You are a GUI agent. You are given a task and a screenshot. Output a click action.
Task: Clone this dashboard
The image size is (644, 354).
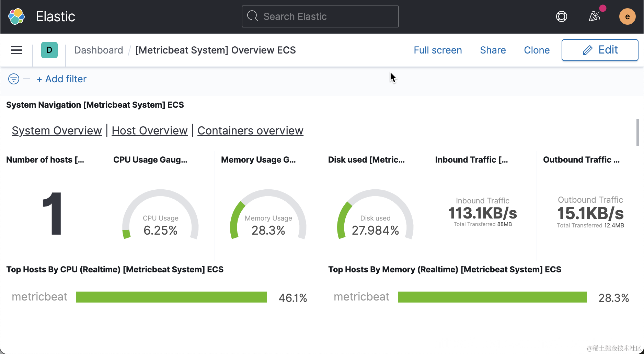click(537, 50)
